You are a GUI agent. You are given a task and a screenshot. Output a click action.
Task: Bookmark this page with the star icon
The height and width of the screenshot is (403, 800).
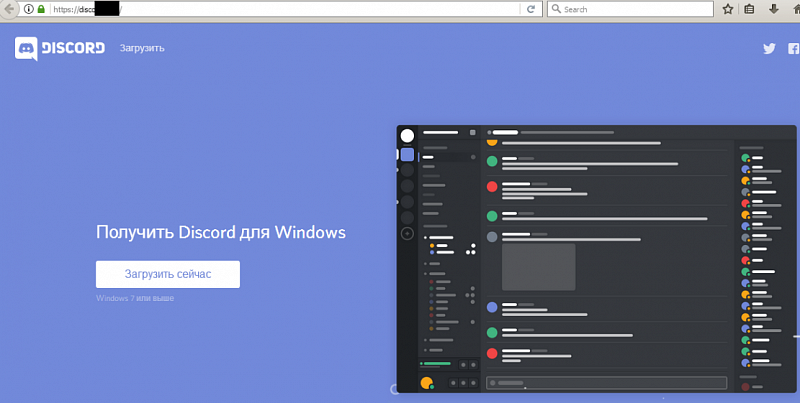(728, 9)
